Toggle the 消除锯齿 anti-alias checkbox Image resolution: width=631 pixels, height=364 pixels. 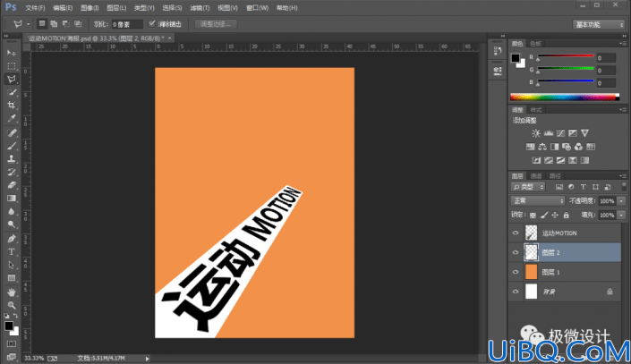pos(152,24)
